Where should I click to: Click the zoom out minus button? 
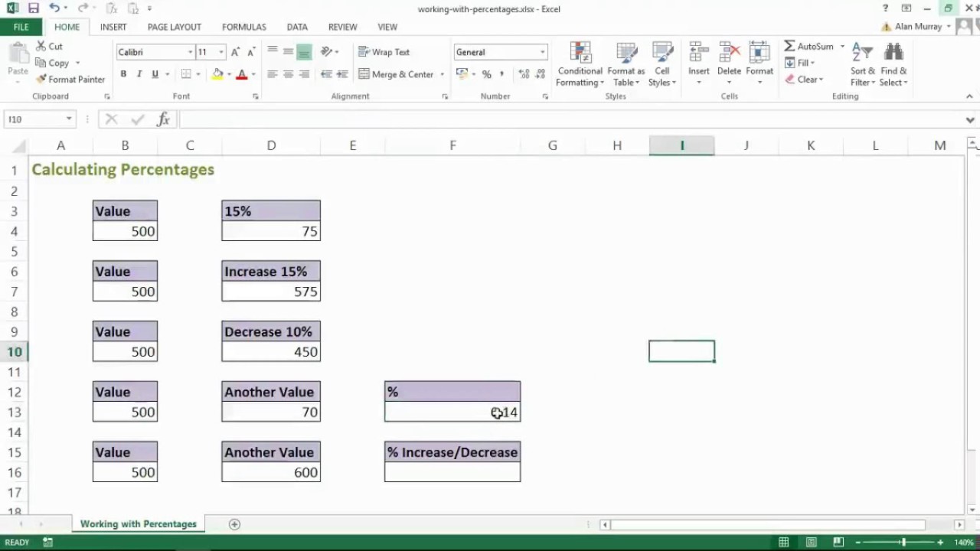point(858,543)
